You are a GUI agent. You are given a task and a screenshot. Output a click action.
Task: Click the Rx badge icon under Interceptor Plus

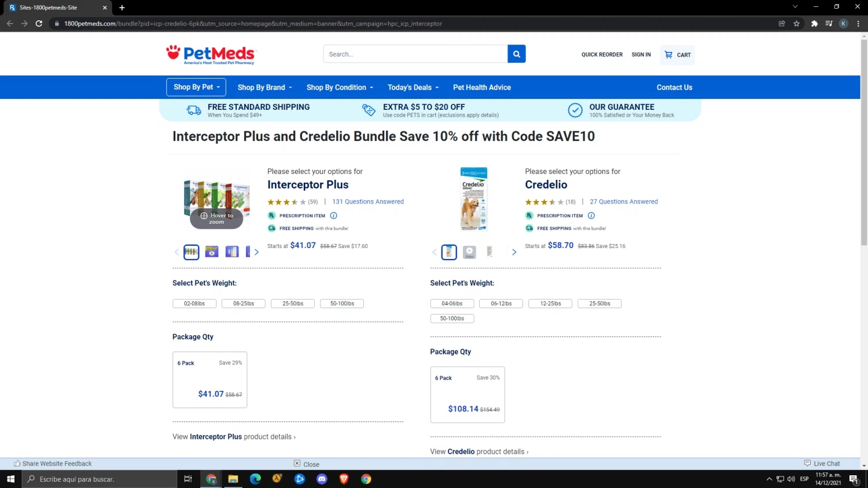[271, 216]
